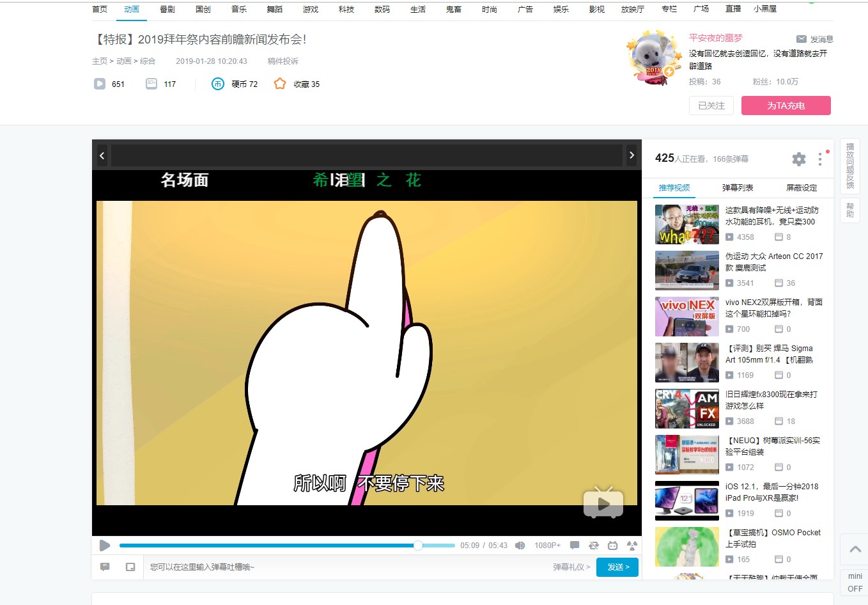Click the danmaku icon beside 18 in fx8300 row
868x605 pixels.
pyautogui.click(x=779, y=421)
